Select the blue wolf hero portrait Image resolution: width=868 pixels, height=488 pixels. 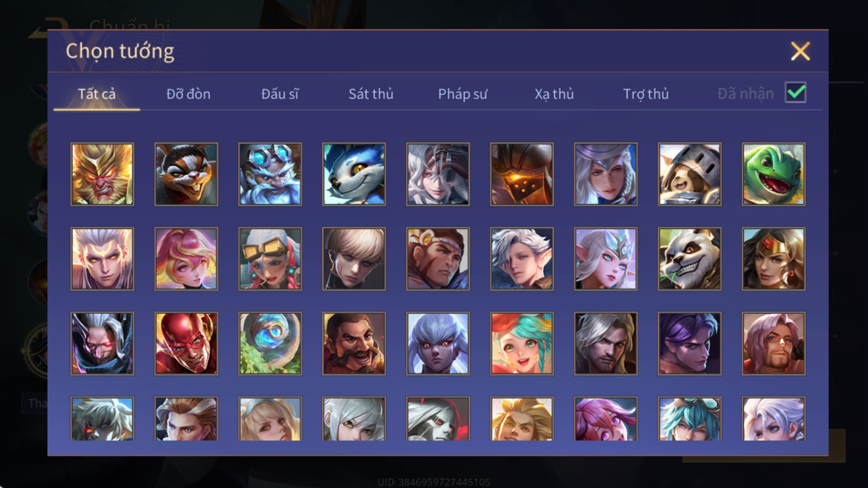[354, 174]
